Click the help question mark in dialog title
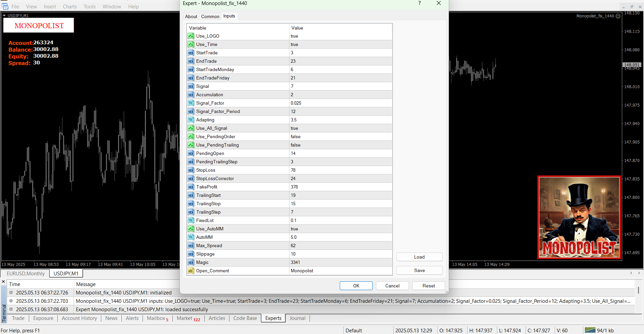Viewport: 644px width, 334px height. pyautogui.click(x=419, y=3)
